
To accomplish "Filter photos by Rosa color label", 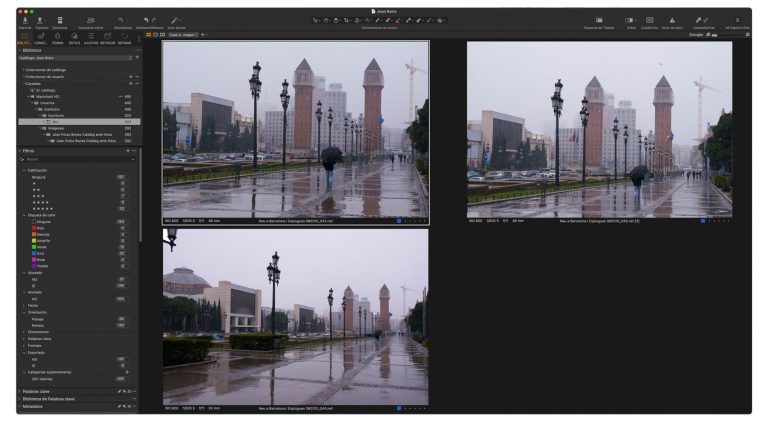I will tap(34, 260).
